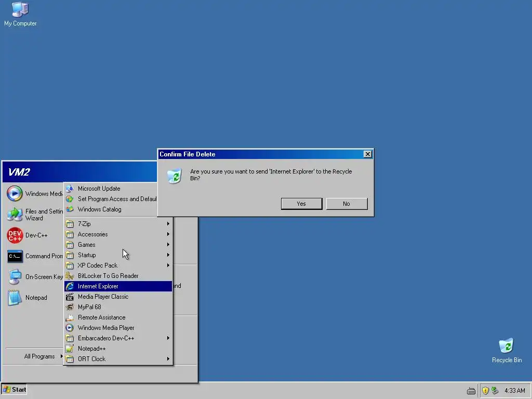Viewport: 532px width, 399px height.
Task: Choose Remote Assistance menu entry text
Action: tap(101, 317)
